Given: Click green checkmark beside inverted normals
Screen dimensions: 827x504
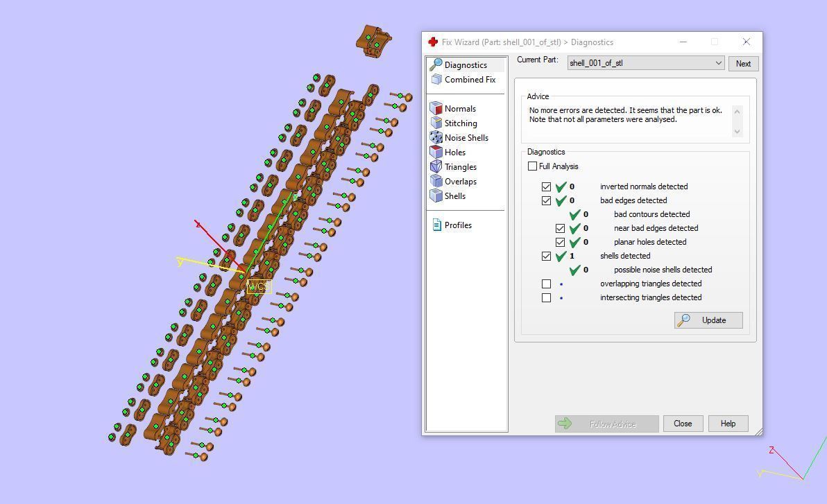Looking at the screenshot, I should click(x=561, y=186).
